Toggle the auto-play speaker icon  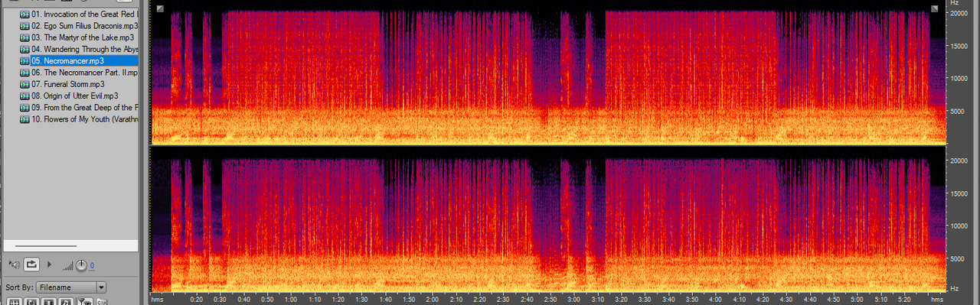tap(14, 264)
